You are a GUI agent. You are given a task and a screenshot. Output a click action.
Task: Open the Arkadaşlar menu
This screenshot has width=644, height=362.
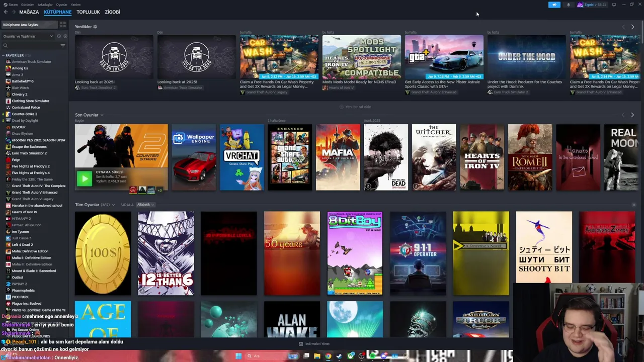pyautogui.click(x=45, y=5)
